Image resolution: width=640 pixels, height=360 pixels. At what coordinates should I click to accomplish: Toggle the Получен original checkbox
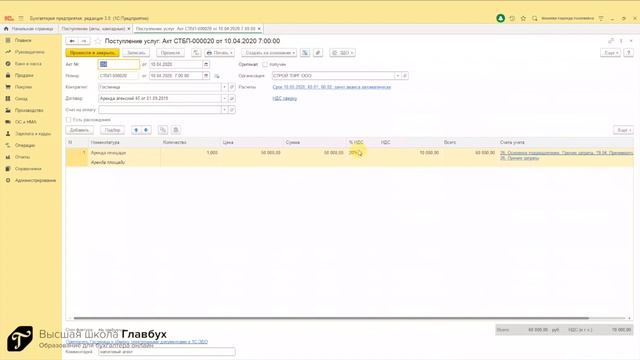[265, 64]
